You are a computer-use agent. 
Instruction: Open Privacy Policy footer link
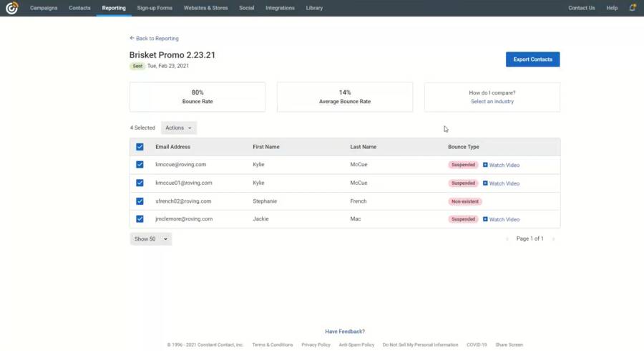click(316, 345)
